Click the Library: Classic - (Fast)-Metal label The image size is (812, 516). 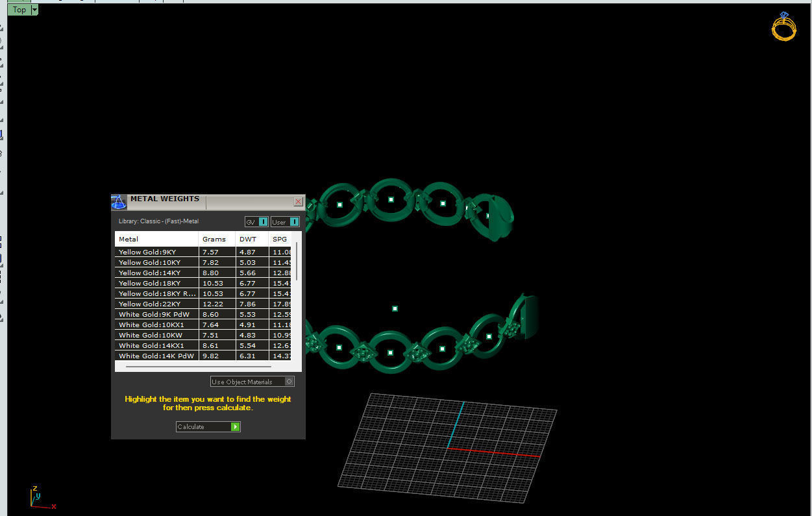coord(158,221)
